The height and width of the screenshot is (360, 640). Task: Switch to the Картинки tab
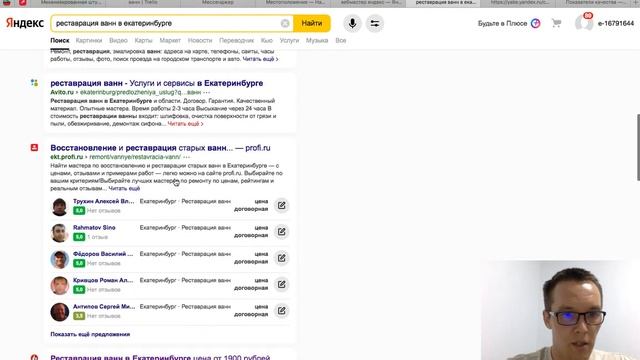pos(89,40)
